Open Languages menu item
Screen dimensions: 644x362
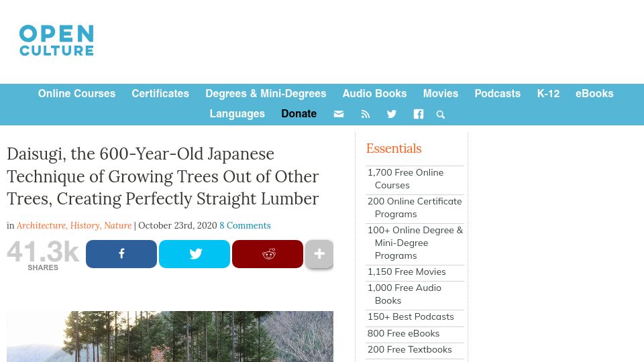[237, 114]
